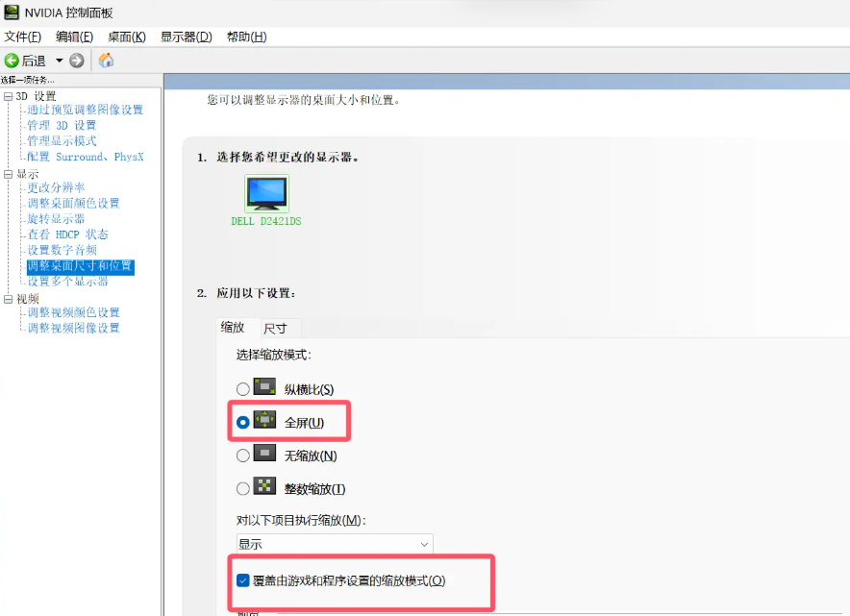Click the Forward navigation arrow icon
The width and height of the screenshot is (850, 616).
tap(77, 61)
